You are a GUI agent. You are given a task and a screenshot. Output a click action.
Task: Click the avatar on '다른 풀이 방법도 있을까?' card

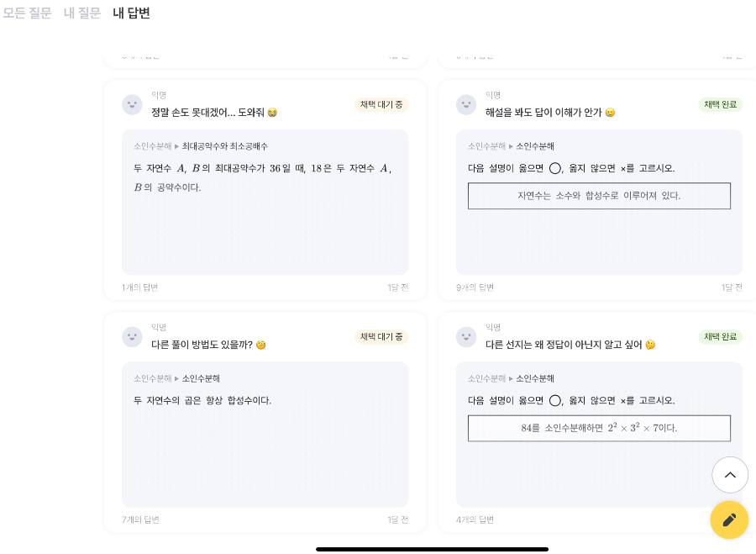(x=132, y=336)
